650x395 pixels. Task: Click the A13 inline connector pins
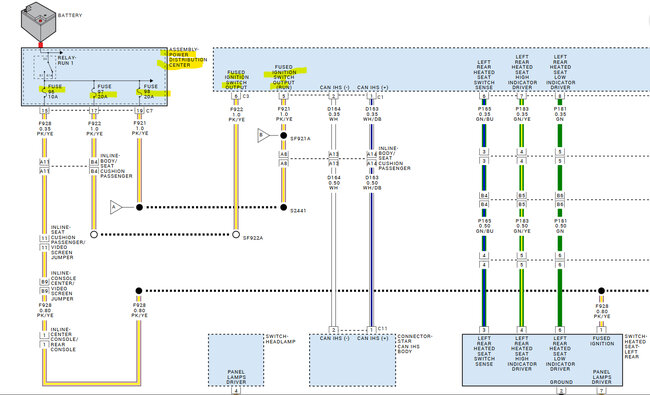[x=334, y=159]
